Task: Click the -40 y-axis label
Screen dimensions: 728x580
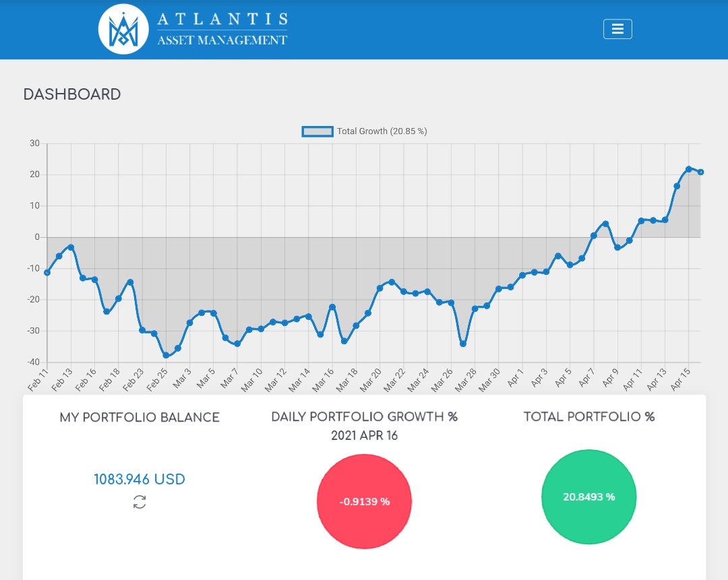Action: pos(34,362)
